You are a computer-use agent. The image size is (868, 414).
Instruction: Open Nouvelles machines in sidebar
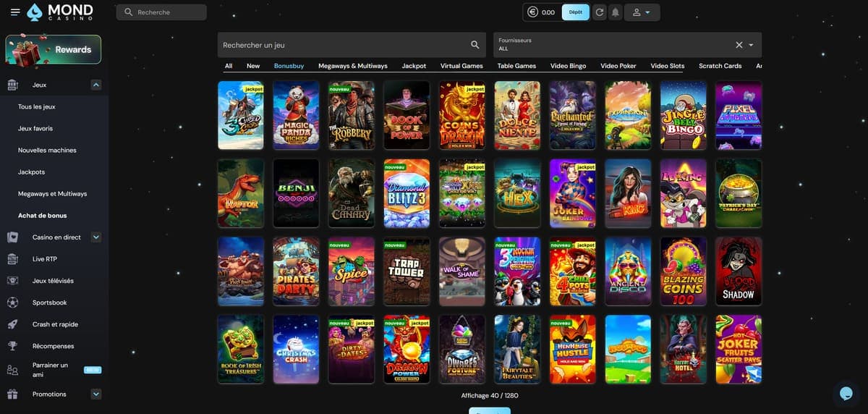click(x=47, y=150)
